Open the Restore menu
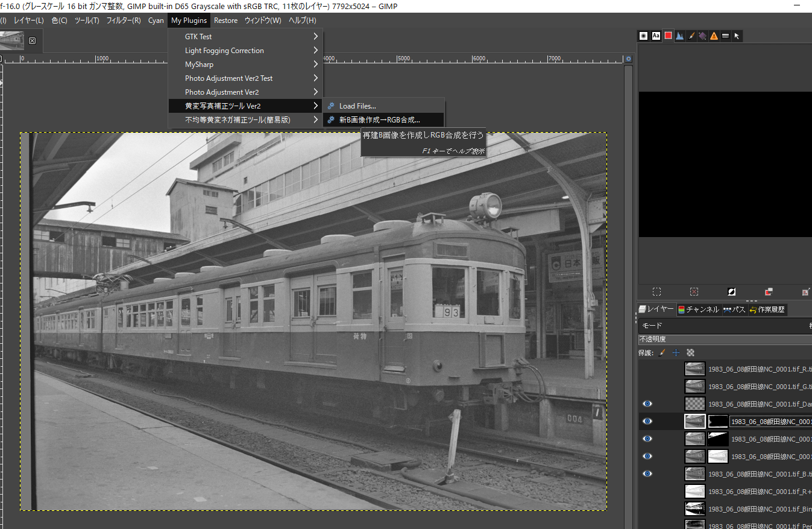This screenshot has height=529, width=812. (226, 21)
